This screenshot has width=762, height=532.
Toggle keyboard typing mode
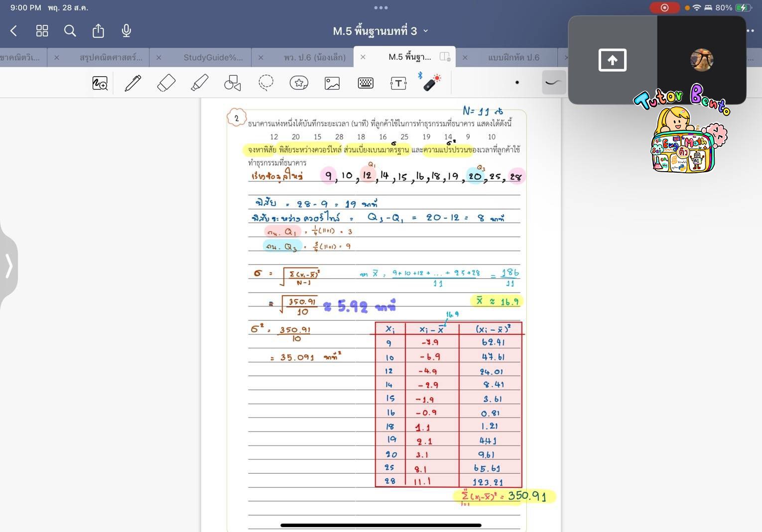[x=366, y=83]
